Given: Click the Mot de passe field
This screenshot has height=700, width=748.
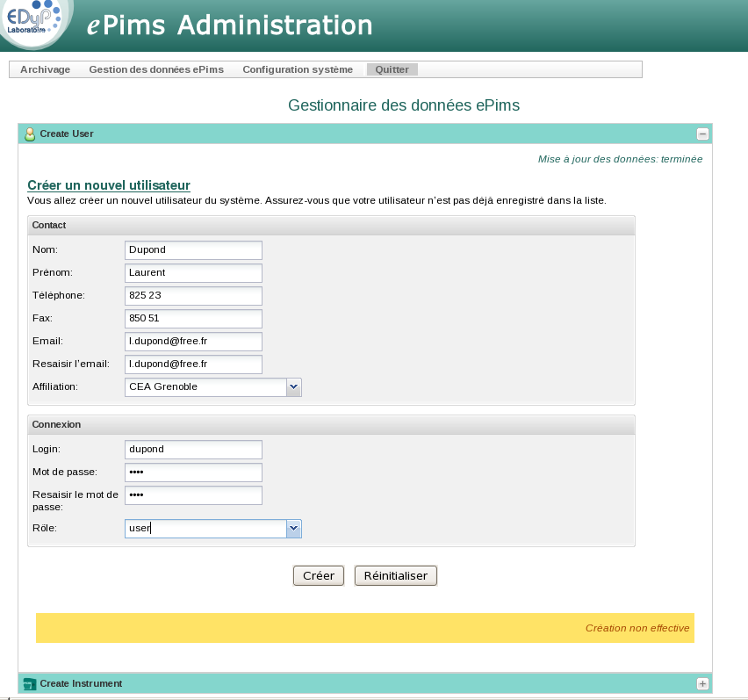Looking at the screenshot, I should (x=193, y=472).
